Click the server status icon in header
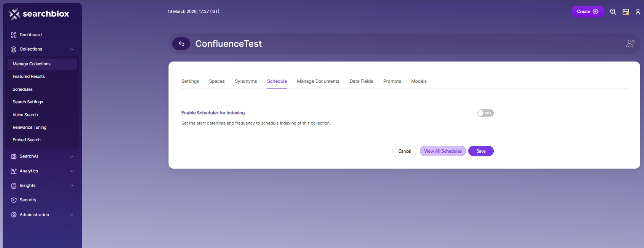 pos(626,12)
